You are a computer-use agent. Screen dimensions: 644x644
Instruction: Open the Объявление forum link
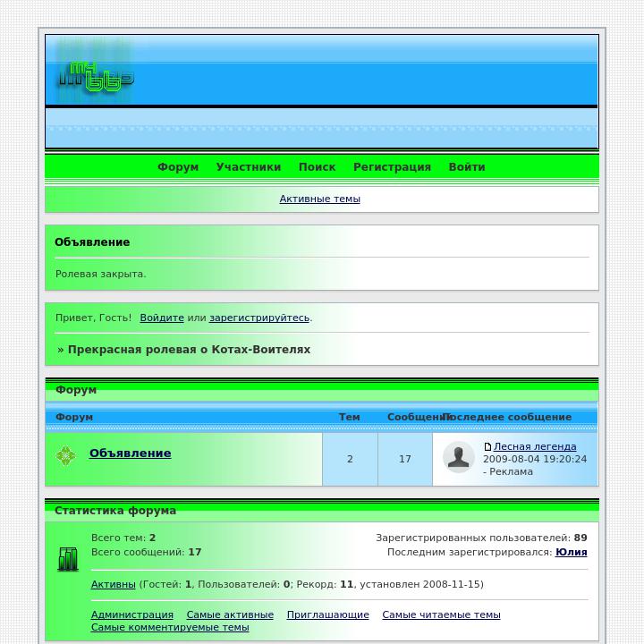click(x=131, y=453)
